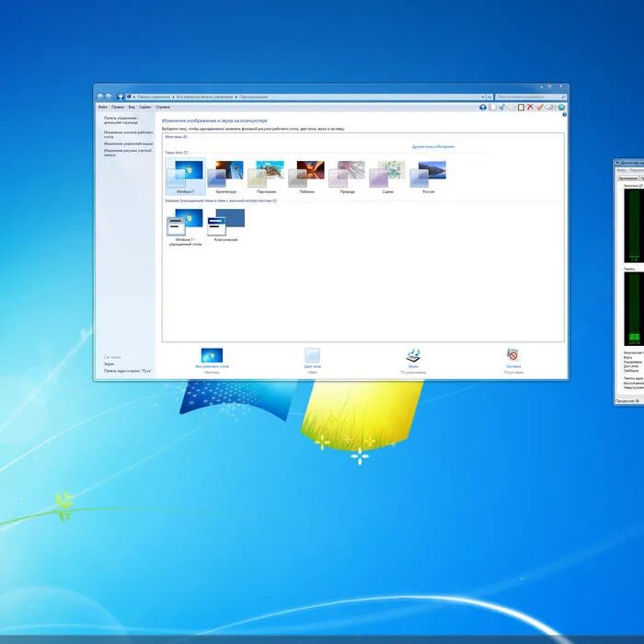This screenshot has height=644, width=644.
Task: Select the Персонажи theme
Action: [267, 177]
